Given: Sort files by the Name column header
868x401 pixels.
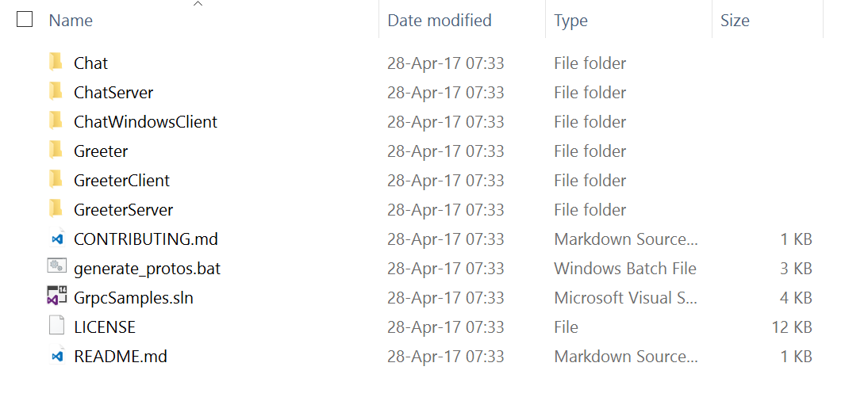Looking at the screenshot, I should [71, 21].
